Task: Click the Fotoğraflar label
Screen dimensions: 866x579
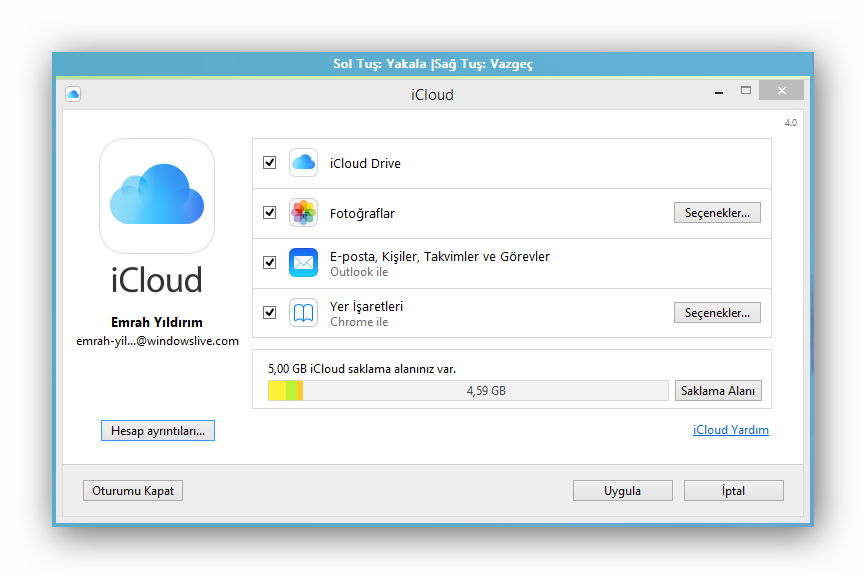Action: (x=362, y=213)
